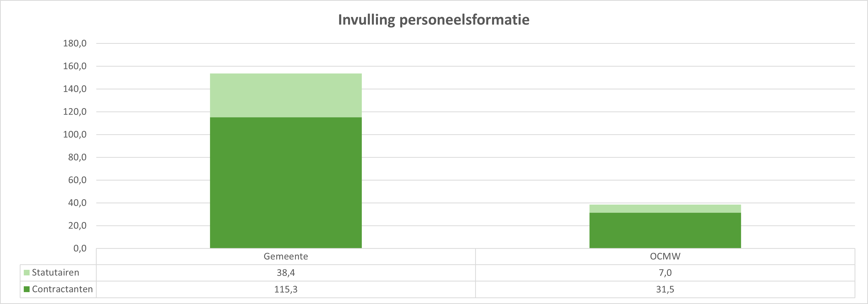This screenshot has width=868, height=304.
Task: Click the 38,4 data table cell
Action: pyautogui.click(x=286, y=273)
